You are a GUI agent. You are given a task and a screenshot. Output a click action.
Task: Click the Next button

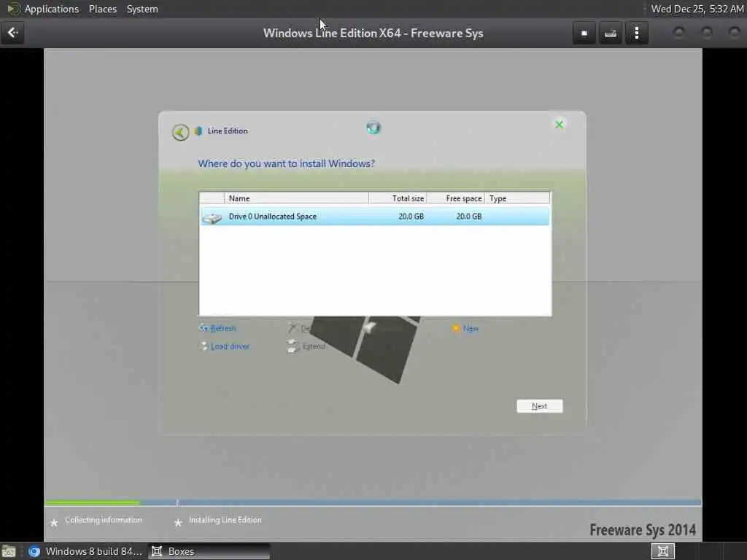click(539, 405)
